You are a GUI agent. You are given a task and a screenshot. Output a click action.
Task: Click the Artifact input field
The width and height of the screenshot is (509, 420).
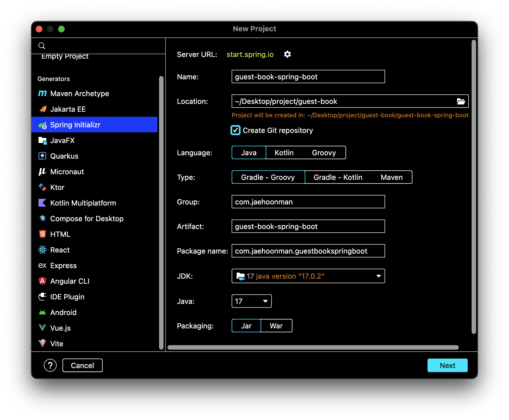tap(308, 226)
